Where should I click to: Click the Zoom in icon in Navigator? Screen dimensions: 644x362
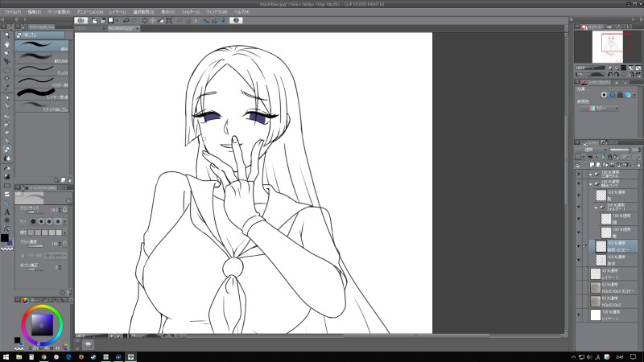pos(617,68)
